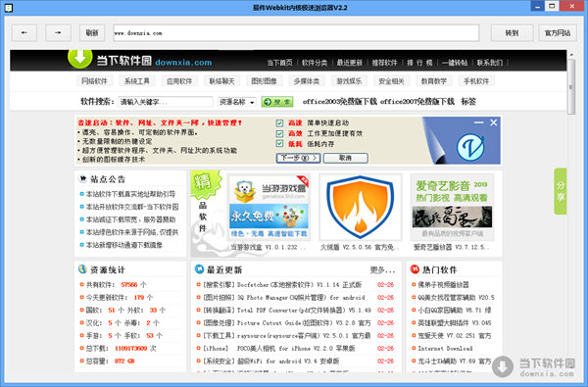Screen dimensions: 588x387
Task: Select the 教育教学 category tab
Action: [x=434, y=81]
